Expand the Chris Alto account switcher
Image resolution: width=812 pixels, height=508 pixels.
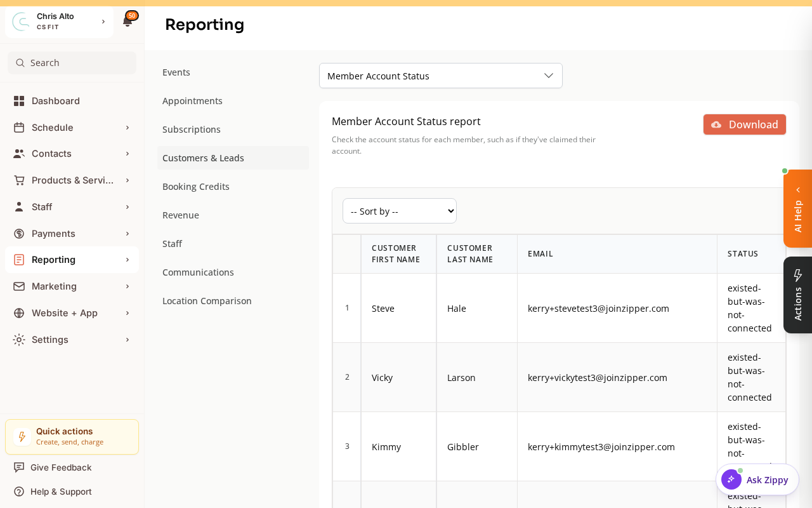tap(103, 22)
